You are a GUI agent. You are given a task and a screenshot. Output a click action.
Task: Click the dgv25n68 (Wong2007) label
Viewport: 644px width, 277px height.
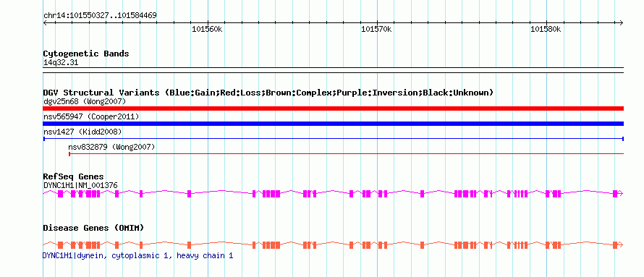pos(85,101)
